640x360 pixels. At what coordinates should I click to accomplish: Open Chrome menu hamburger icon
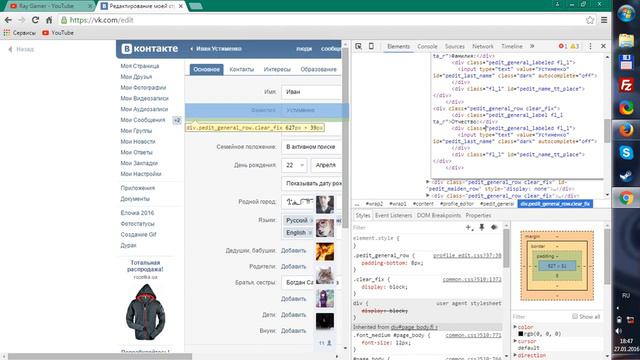(x=604, y=20)
